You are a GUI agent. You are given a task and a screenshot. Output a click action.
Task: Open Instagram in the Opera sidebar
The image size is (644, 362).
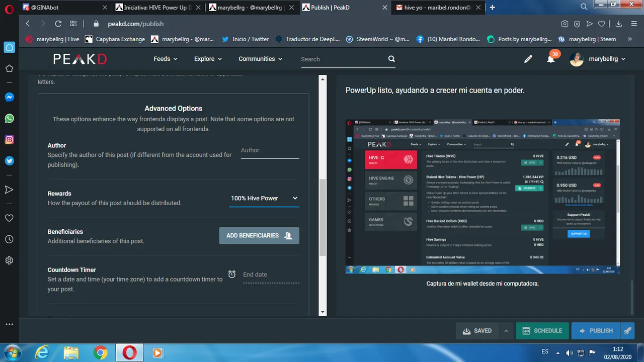click(9, 140)
